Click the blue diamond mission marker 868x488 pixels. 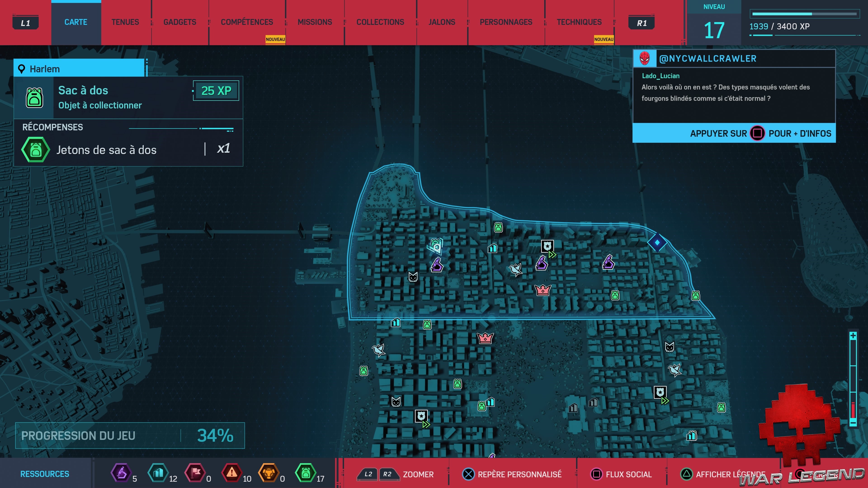pyautogui.click(x=657, y=242)
